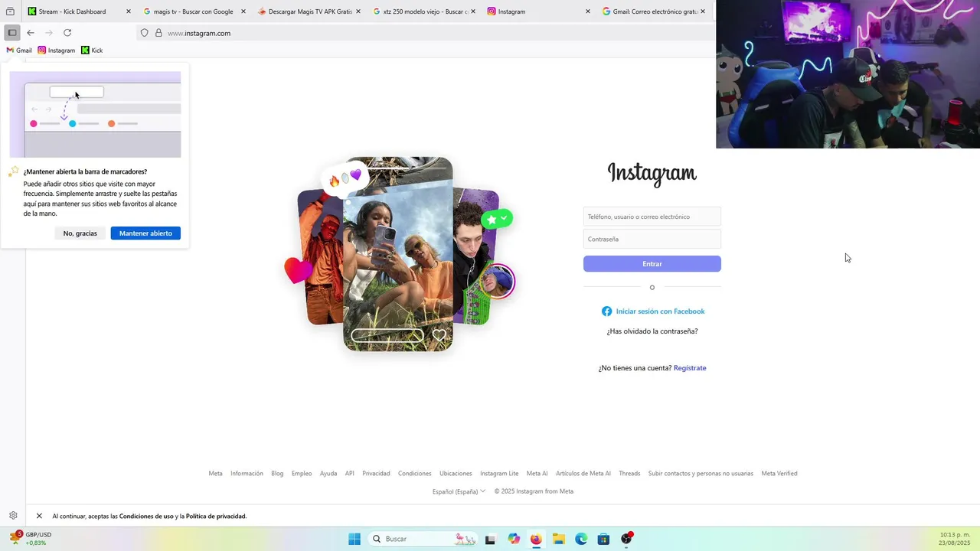This screenshot has height=551, width=980.
Task: Open Condiciones de uso in notice bar
Action: pos(146,517)
